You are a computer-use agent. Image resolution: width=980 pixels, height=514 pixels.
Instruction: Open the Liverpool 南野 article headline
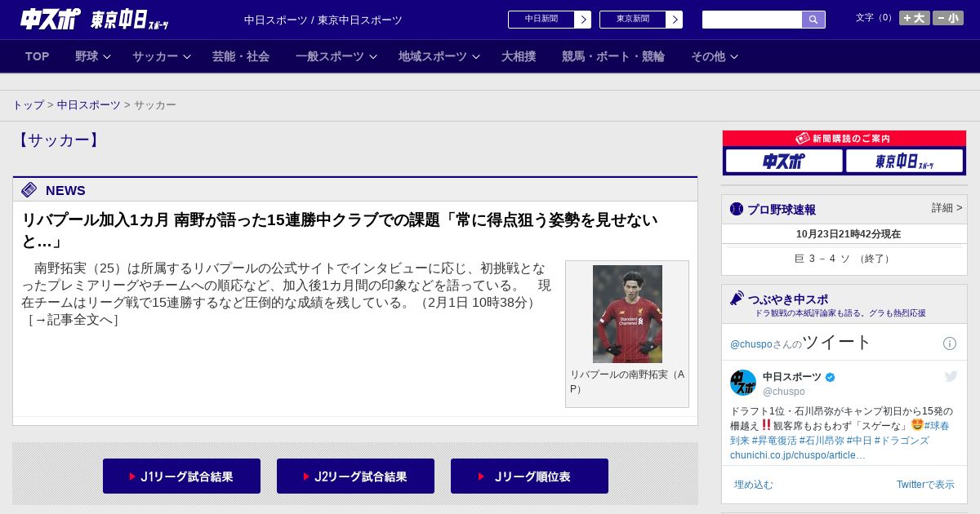coord(340,230)
